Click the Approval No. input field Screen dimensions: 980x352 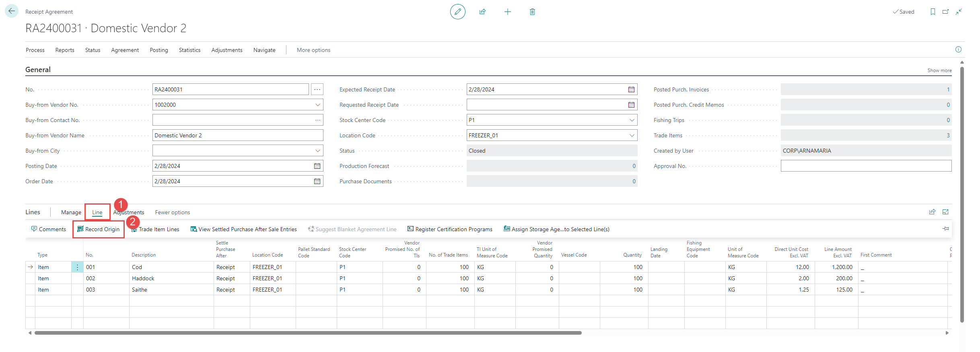(866, 166)
